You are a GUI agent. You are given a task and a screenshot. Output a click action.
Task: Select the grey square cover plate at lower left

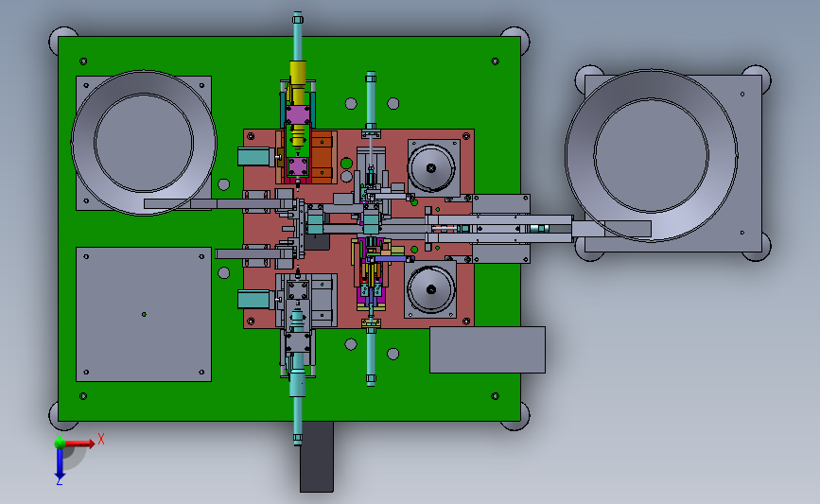pyautogui.click(x=144, y=314)
